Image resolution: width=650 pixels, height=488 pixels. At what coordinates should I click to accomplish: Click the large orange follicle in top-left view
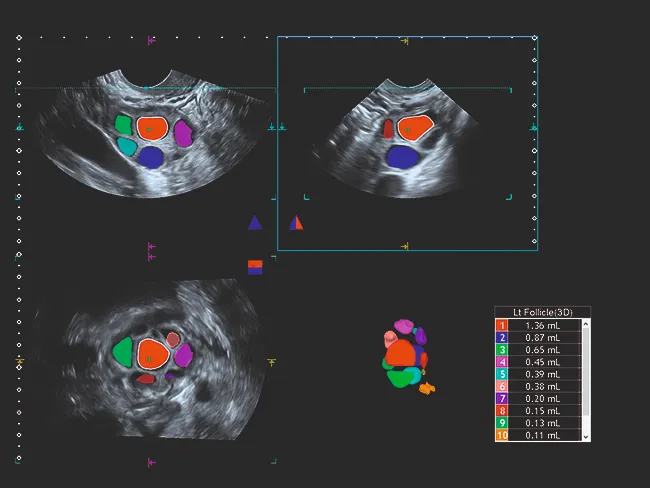(152, 128)
